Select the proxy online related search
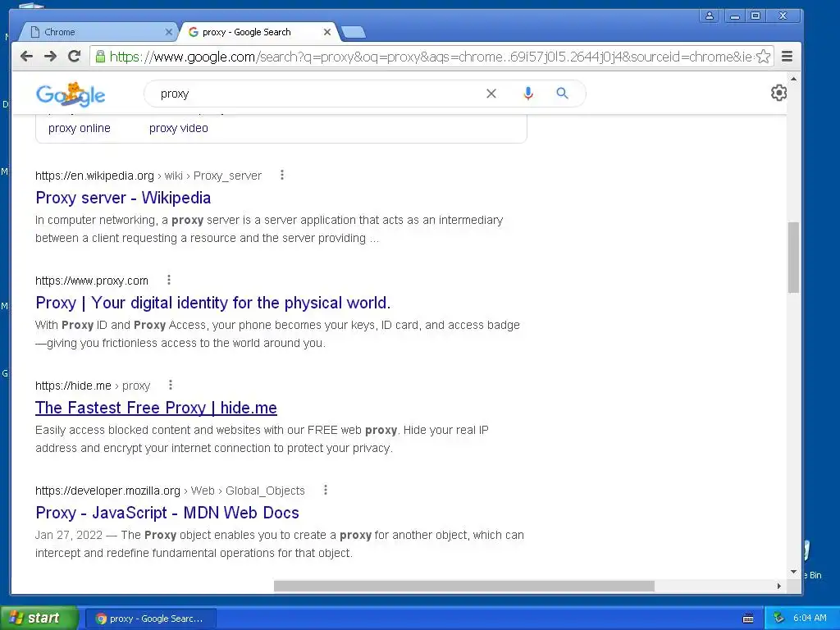Image resolution: width=840 pixels, height=630 pixels. pyautogui.click(x=80, y=128)
